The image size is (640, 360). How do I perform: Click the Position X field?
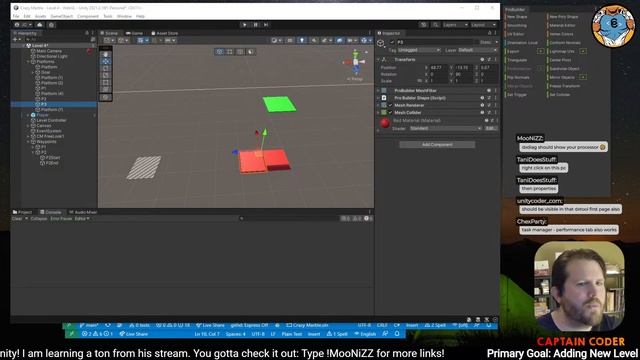(438, 68)
